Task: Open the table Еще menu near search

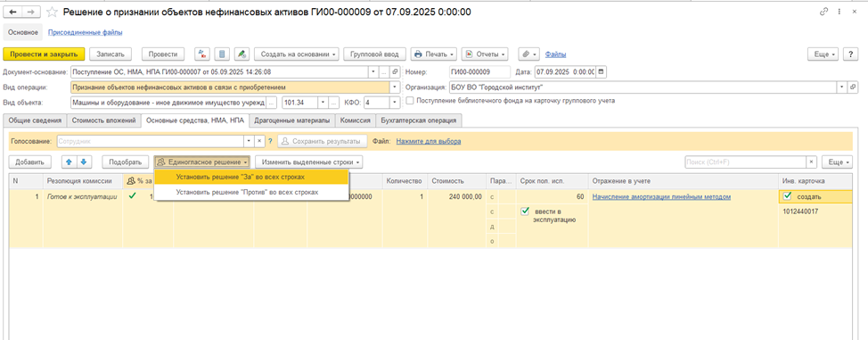Action: pyautogui.click(x=837, y=162)
